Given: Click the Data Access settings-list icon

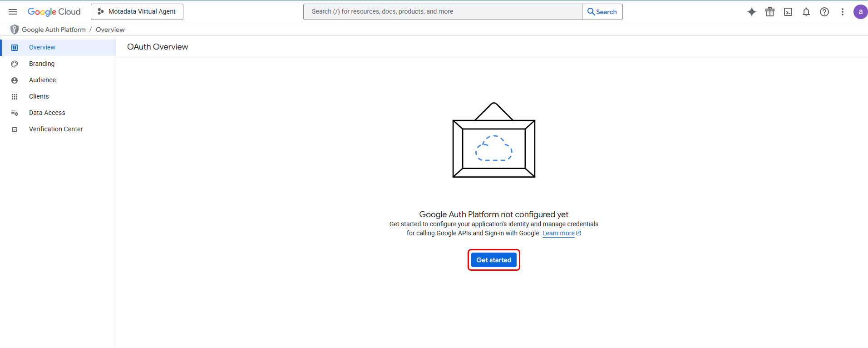Looking at the screenshot, I should (15, 113).
